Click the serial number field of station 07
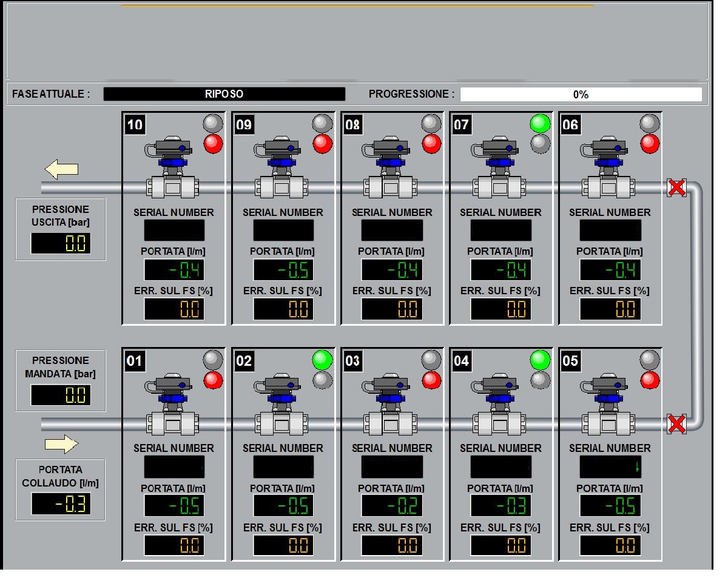The height and width of the screenshot is (586, 728). tap(501, 231)
